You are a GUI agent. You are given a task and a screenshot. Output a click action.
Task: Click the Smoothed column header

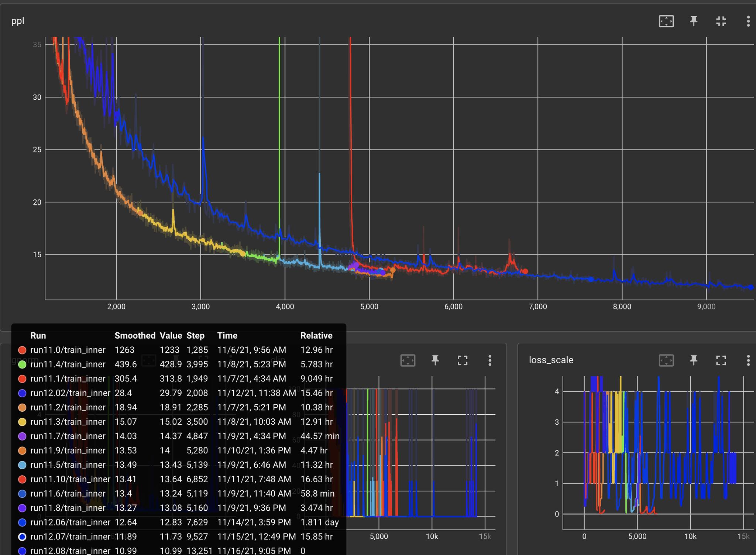[135, 335]
